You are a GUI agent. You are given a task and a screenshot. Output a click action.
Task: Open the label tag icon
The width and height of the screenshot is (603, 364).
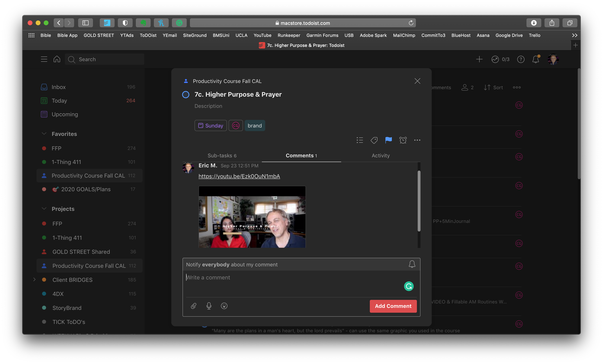pyautogui.click(x=374, y=140)
